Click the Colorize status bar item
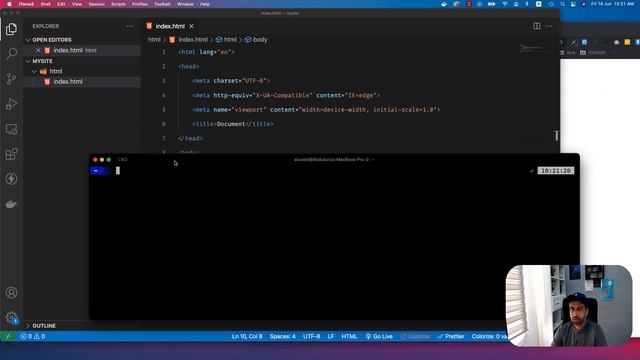The height and width of the screenshot is (360, 640). [415, 336]
